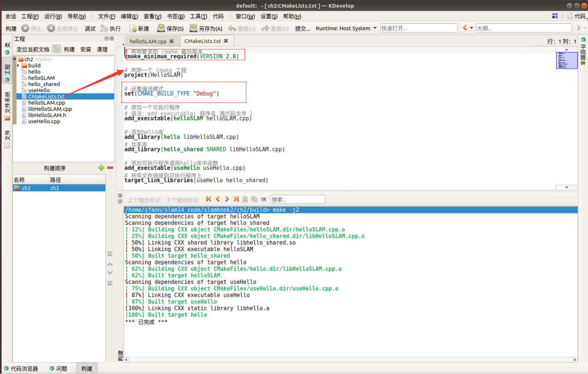The image size is (588, 374).
Task: Add item to 构建顺序 with green plus
Action: [101, 168]
